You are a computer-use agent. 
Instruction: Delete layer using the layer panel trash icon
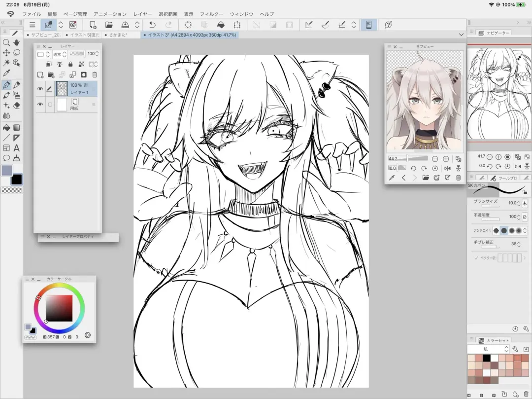(95, 75)
